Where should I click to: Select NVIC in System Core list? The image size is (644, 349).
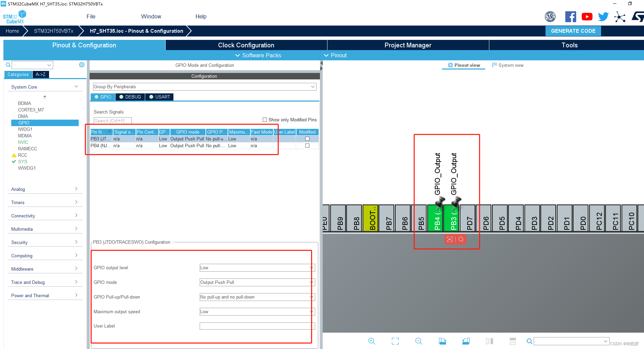click(23, 142)
